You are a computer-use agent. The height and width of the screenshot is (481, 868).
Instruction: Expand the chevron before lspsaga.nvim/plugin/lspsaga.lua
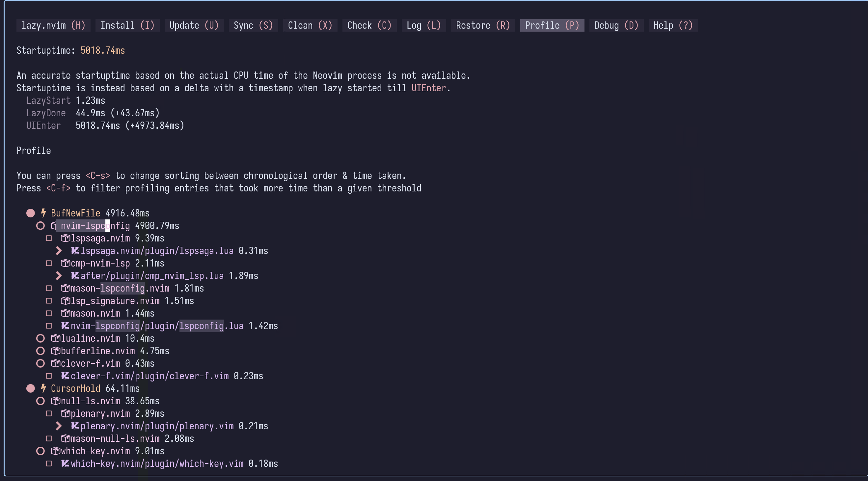[x=59, y=250]
